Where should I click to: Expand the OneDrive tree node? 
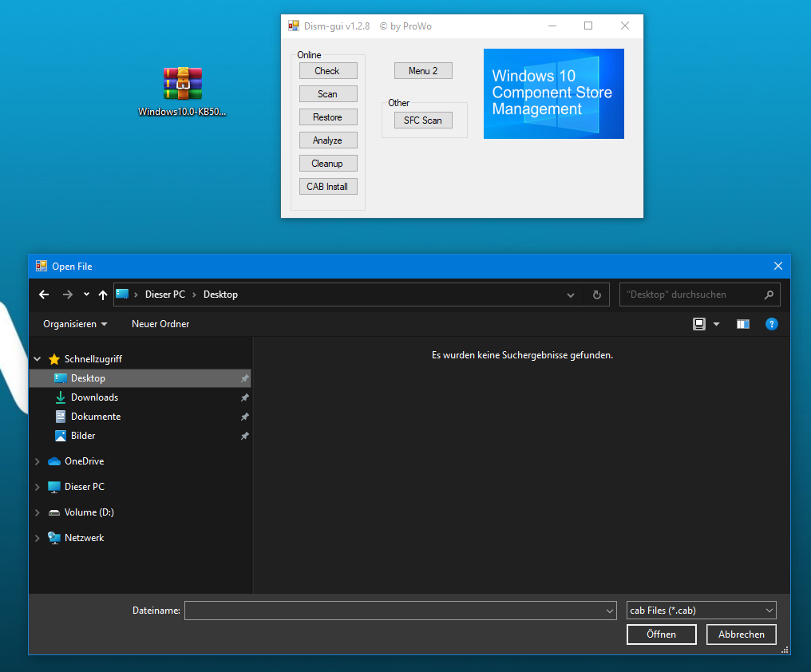[38, 461]
